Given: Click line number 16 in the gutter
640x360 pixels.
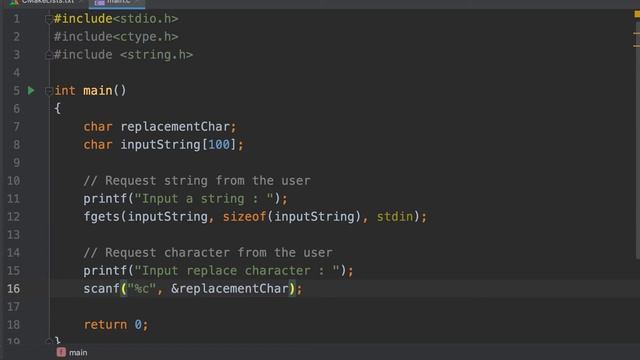Looking at the screenshot, I should 13,289.
